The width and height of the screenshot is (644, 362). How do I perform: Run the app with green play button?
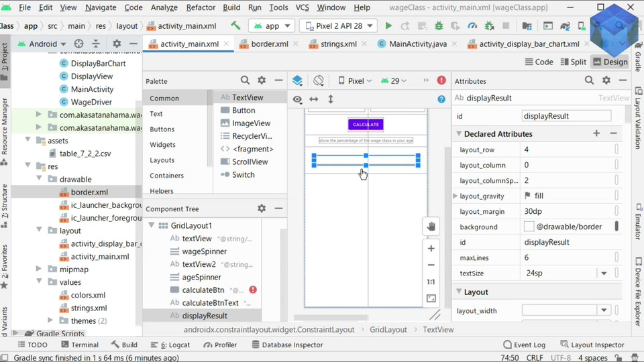pos(388,26)
